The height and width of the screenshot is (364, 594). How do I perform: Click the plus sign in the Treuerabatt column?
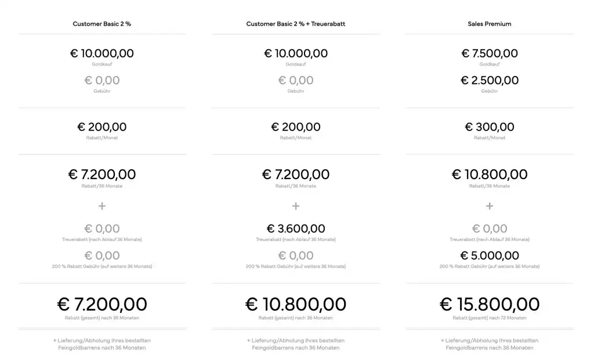296,206
